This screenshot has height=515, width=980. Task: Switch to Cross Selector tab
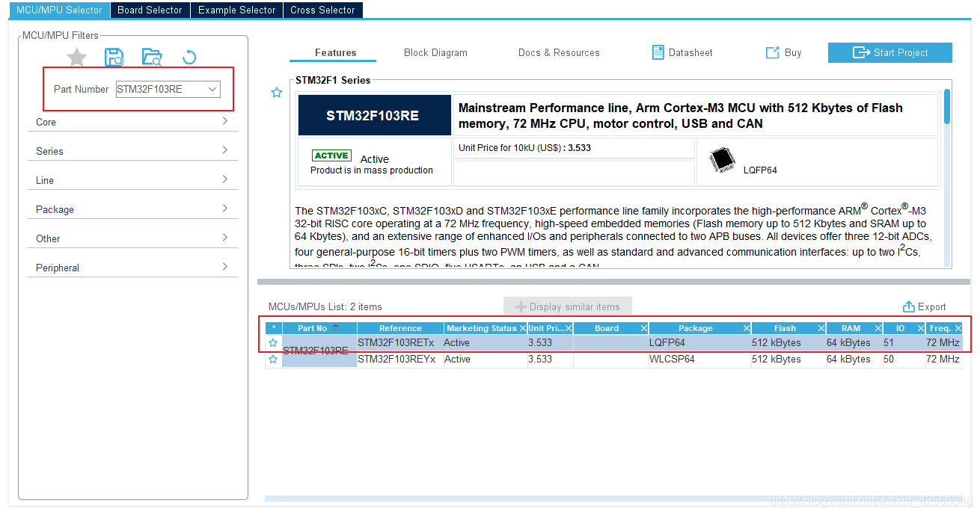click(x=323, y=10)
